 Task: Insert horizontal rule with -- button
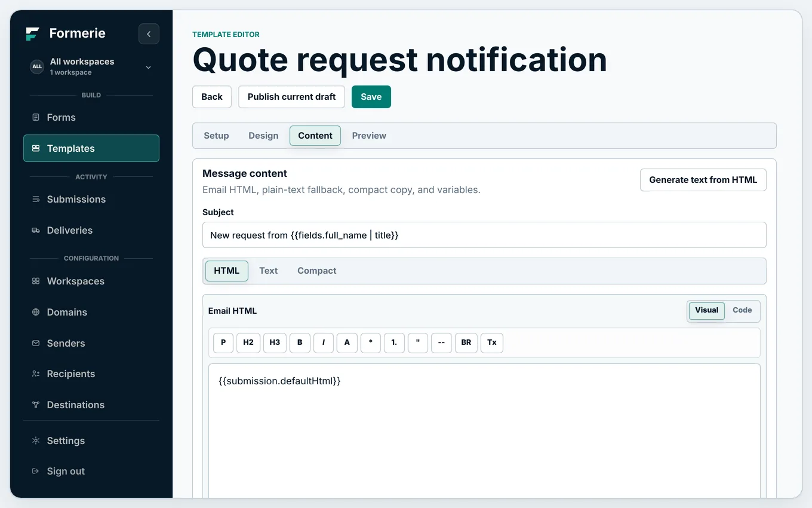tap(441, 342)
